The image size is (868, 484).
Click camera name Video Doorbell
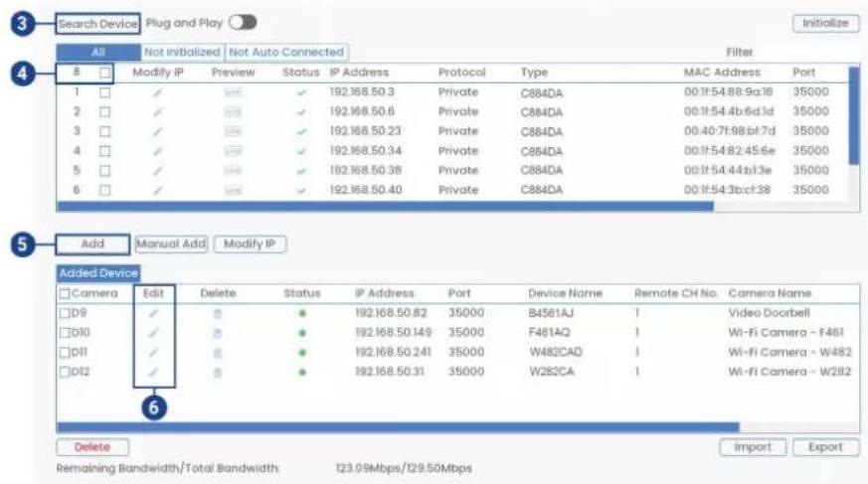coord(769,313)
